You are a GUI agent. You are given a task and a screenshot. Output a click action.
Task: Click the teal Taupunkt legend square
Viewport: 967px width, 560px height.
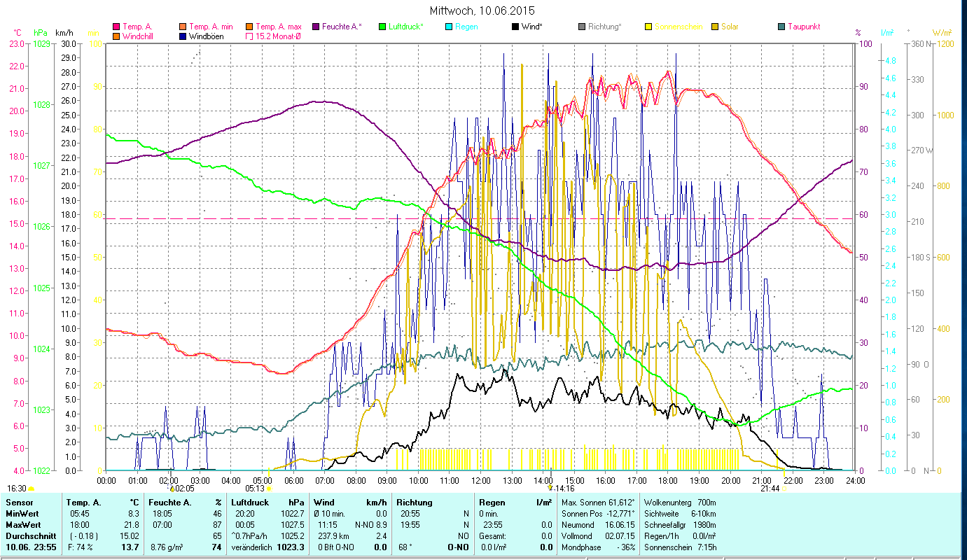[x=781, y=27]
